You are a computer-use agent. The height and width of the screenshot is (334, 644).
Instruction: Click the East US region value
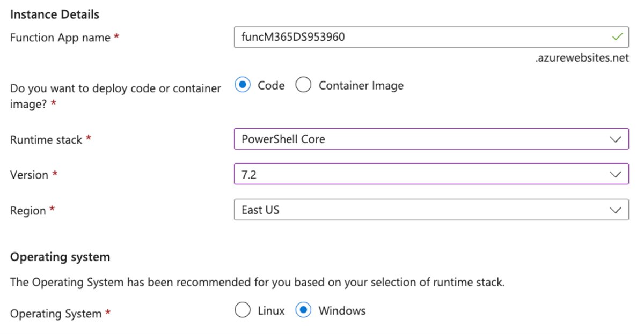tap(261, 210)
